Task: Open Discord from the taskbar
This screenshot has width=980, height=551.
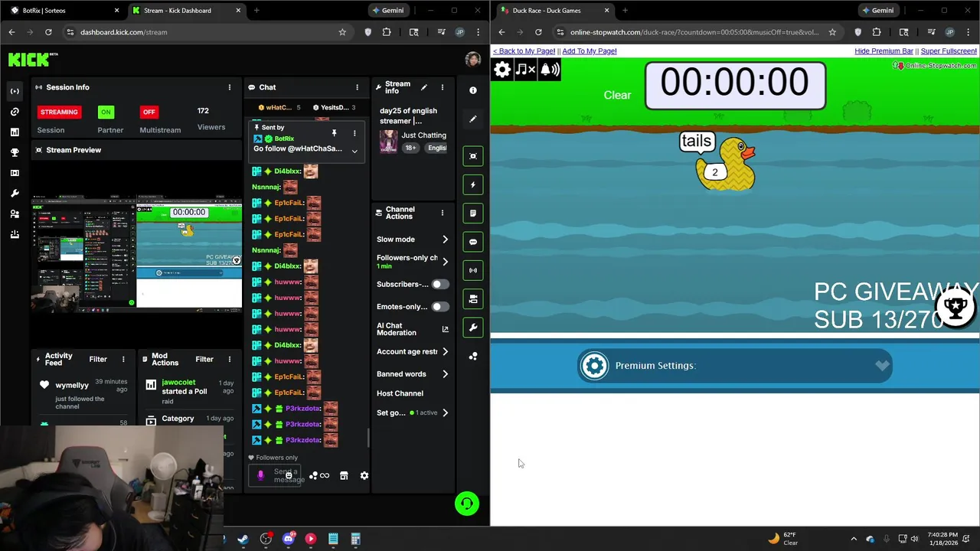Action: 288,539
